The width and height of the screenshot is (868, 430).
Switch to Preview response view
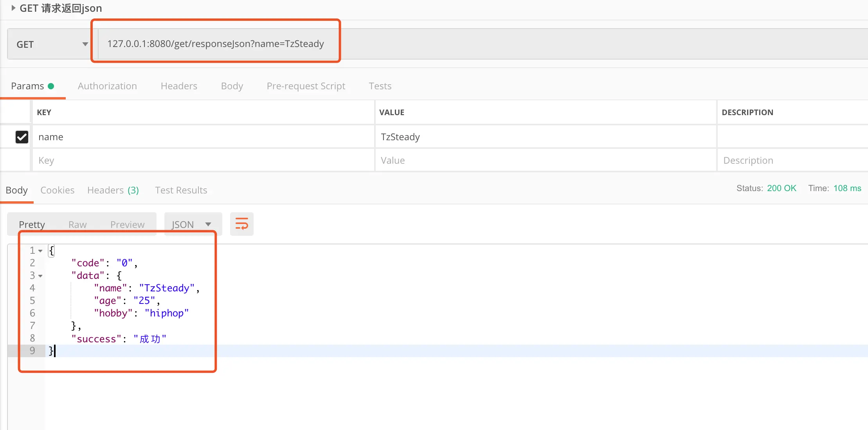[x=127, y=224]
